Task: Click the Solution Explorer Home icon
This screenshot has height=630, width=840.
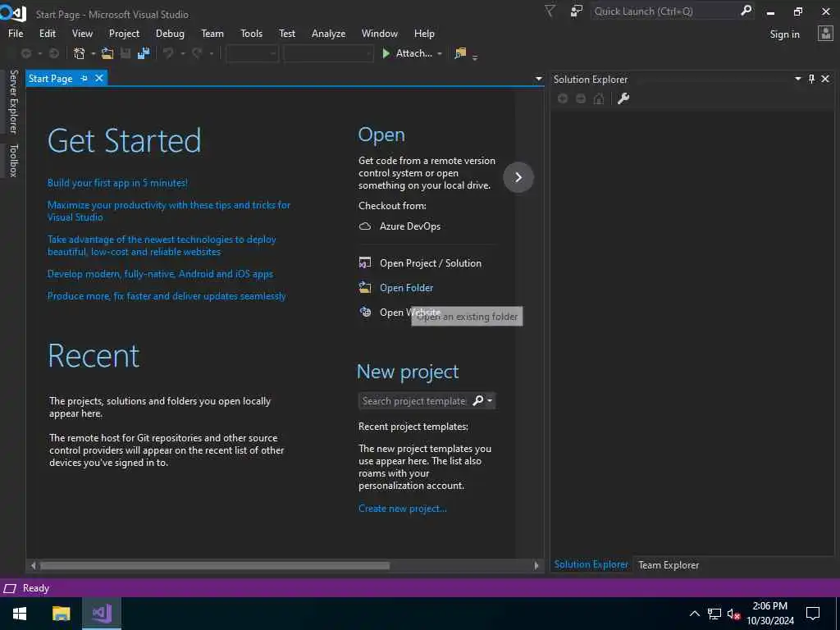Action: point(599,98)
